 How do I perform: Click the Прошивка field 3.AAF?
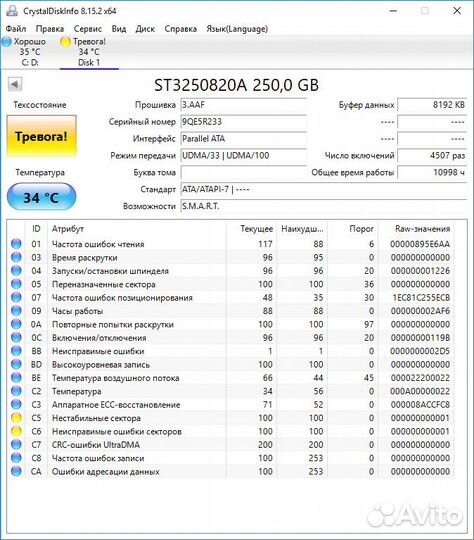[244, 105]
